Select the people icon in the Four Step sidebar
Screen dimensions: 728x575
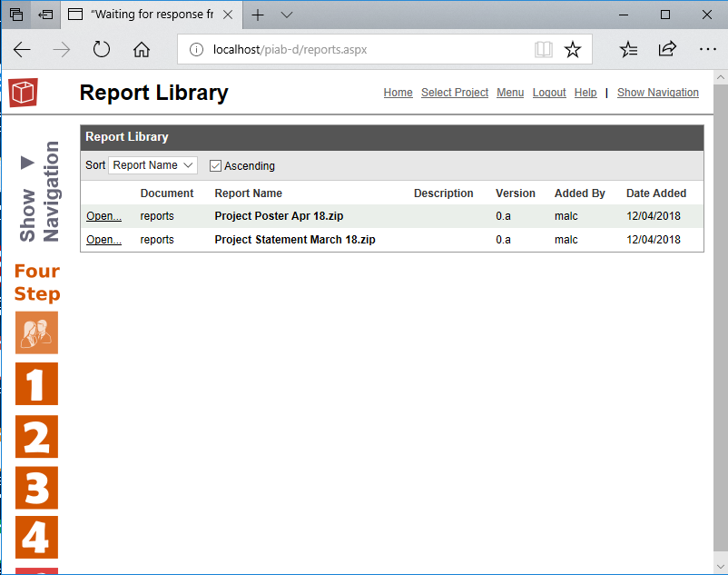point(36,332)
